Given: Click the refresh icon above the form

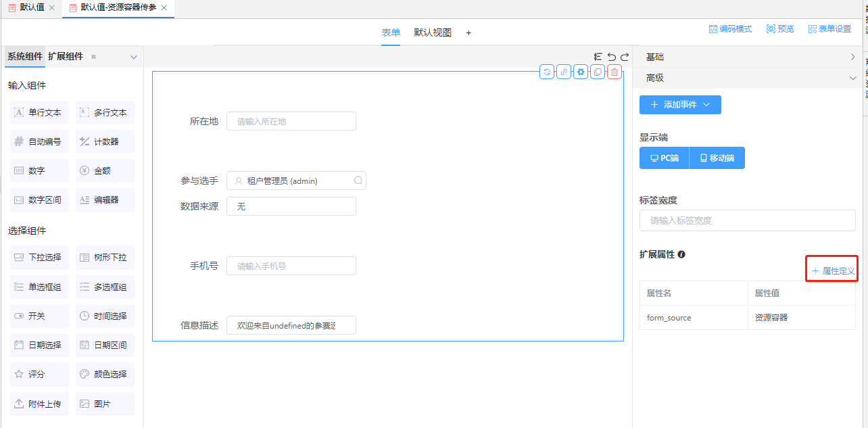Looking at the screenshot, I should 547,72.
